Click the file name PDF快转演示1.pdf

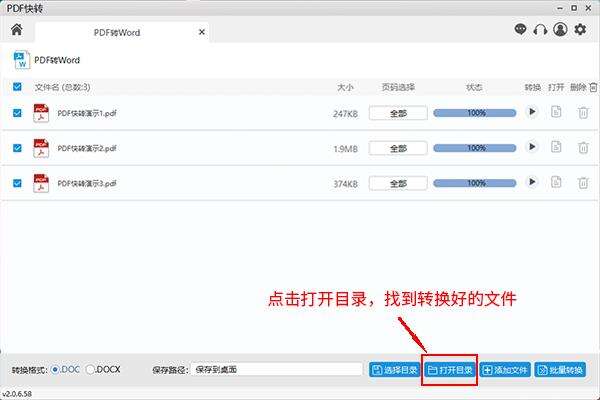click(87, 113)
